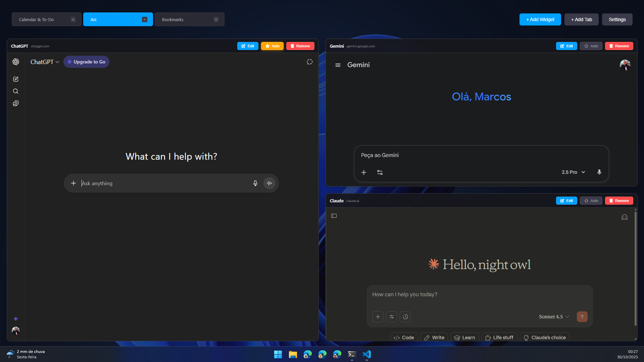
Task: Open File Explorer from taskbar
Action: coord(293,355)
